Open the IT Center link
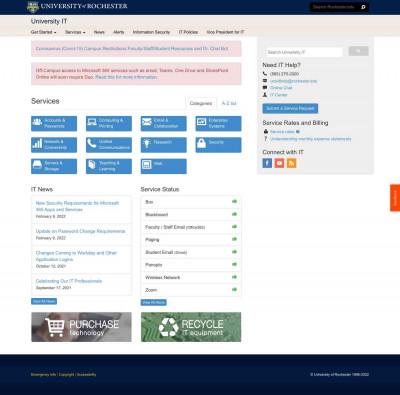This screenshot has height=395, width=400. click(x=279, y=95)
